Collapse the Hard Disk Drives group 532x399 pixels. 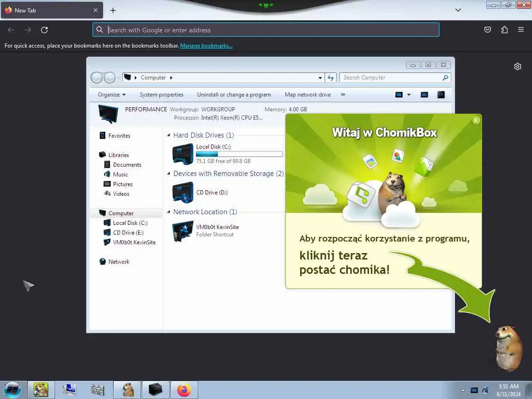[169, 135]
